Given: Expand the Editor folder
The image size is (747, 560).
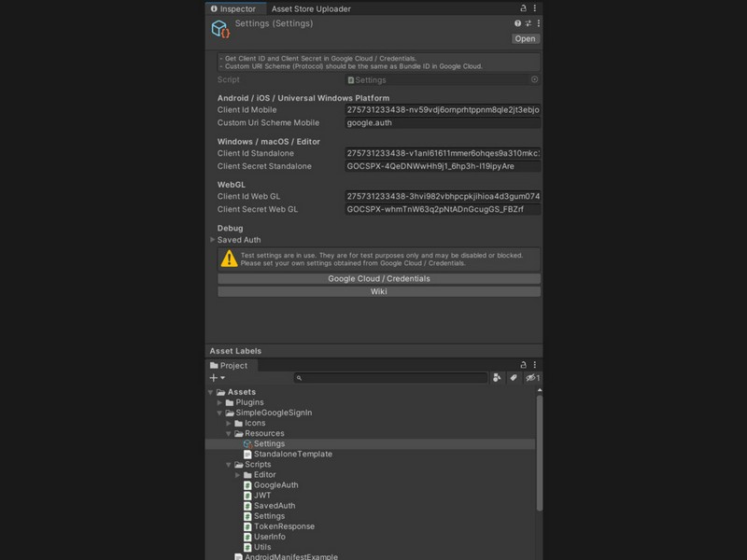Looking at the screenshot, I should tap(238, 475).
